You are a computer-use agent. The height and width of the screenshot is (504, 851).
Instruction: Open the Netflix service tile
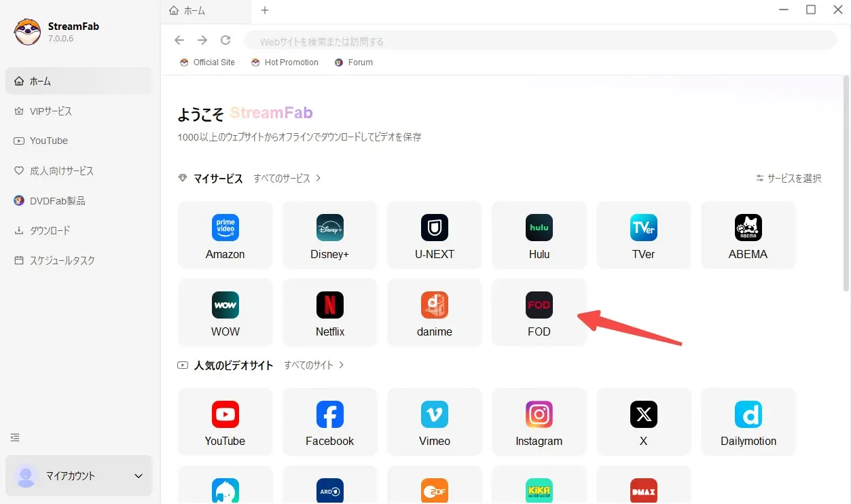tap(329, 312)
